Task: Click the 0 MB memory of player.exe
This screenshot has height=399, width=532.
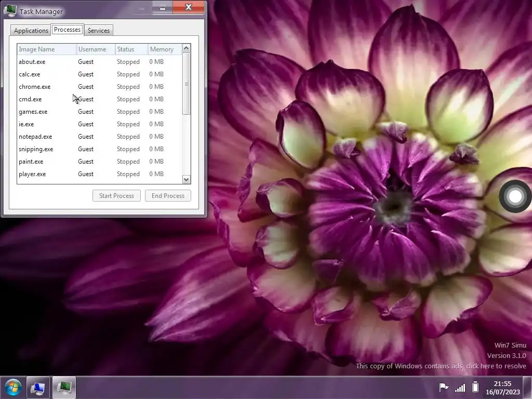Action: tap(156, 174)
